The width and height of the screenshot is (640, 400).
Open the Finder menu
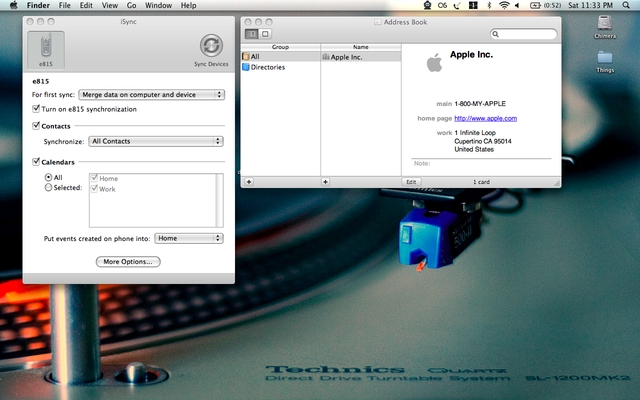(38, 5)
